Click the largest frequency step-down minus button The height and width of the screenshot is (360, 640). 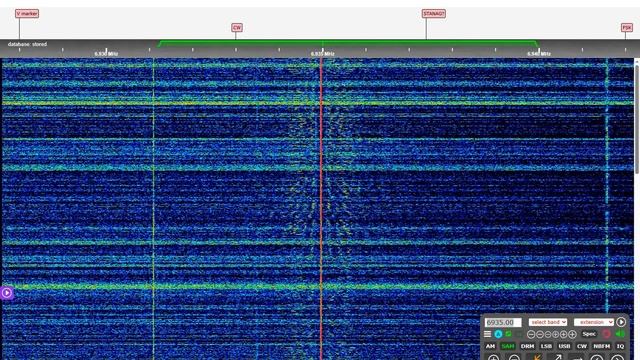click(531, 335)
